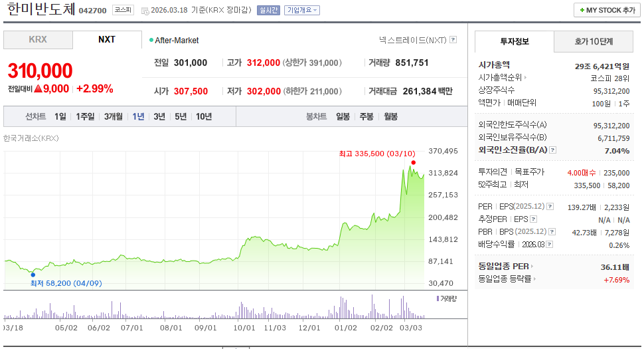The image size is (644, 349).
Task: Click the 저가 302,000 value
Action: point(264,91)
